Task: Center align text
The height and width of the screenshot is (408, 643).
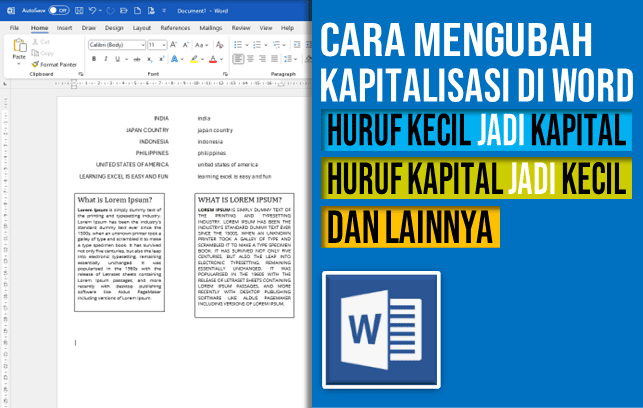Action: pos(250,59)
